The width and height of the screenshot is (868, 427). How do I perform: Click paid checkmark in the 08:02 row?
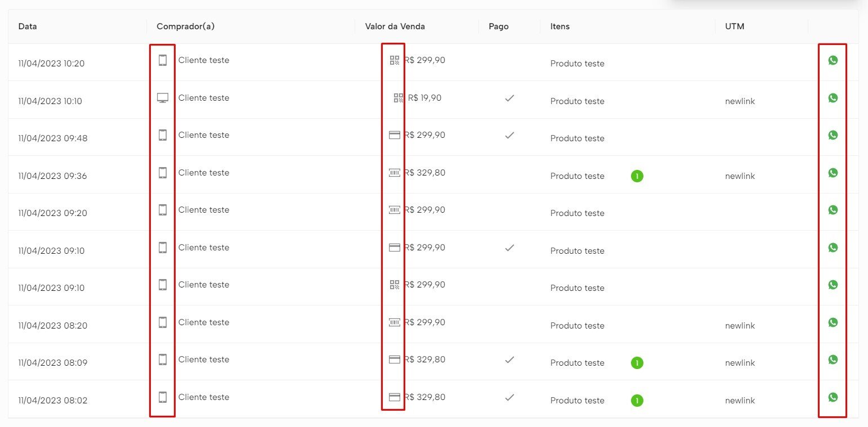[x=509, y=397]
